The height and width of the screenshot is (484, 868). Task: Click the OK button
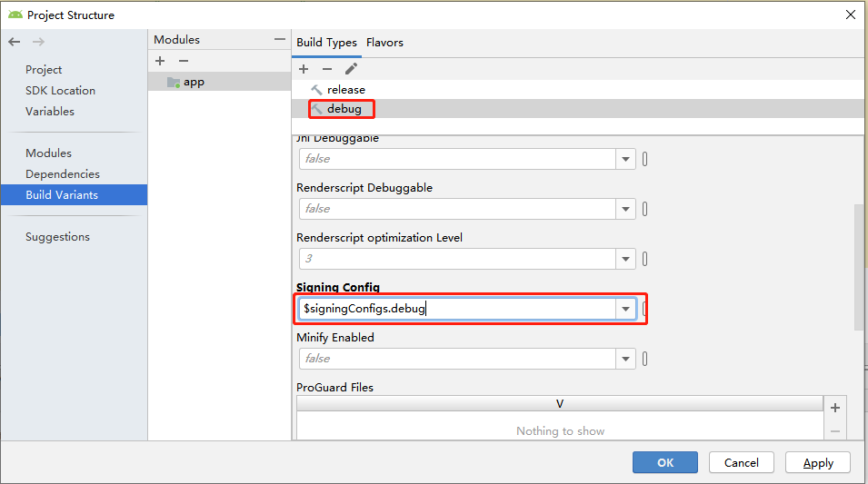point(665,462)
